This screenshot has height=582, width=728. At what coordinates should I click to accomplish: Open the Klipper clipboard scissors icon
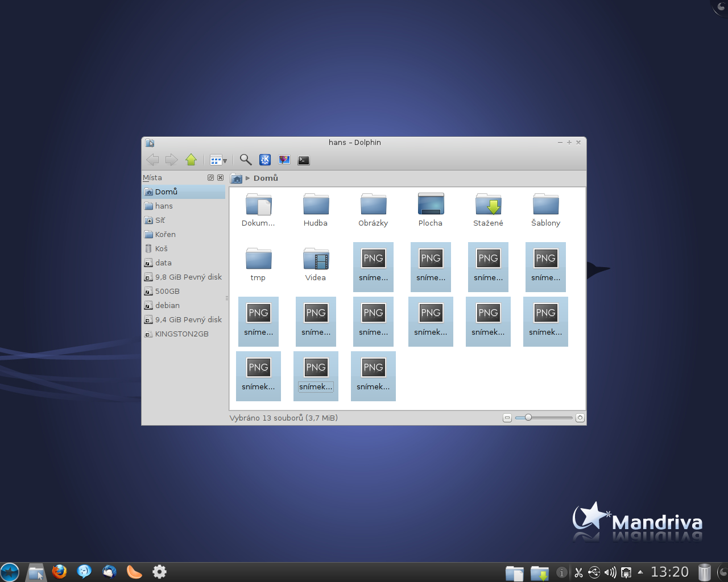[578, 572]
